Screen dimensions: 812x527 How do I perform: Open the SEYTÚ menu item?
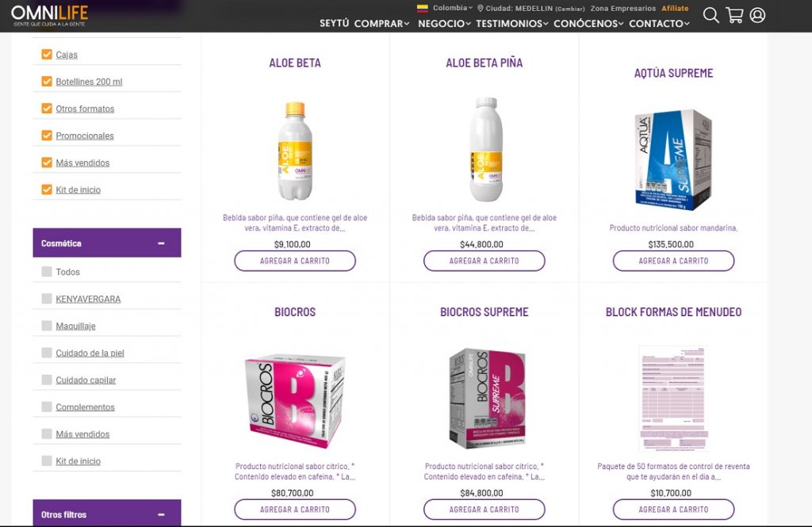[334, 23]
